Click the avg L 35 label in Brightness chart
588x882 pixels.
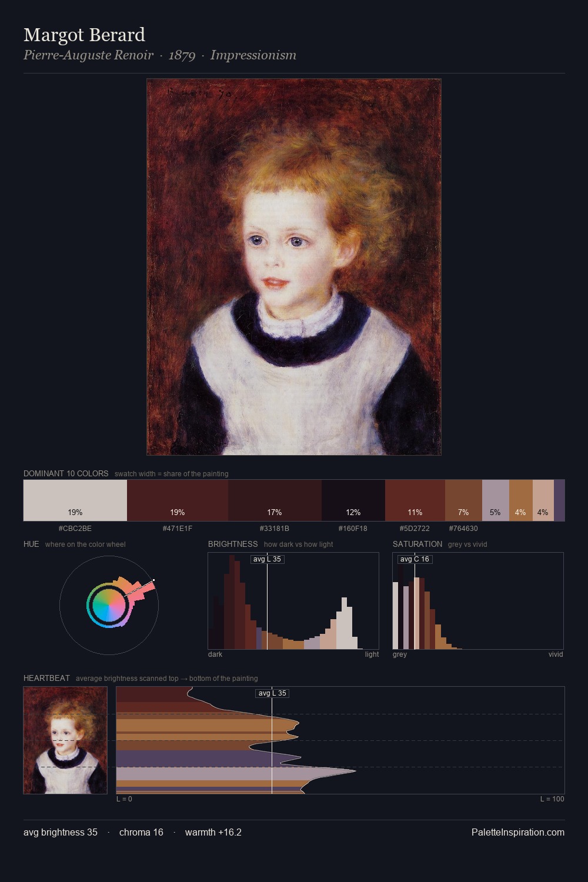(x=268, y=559)
